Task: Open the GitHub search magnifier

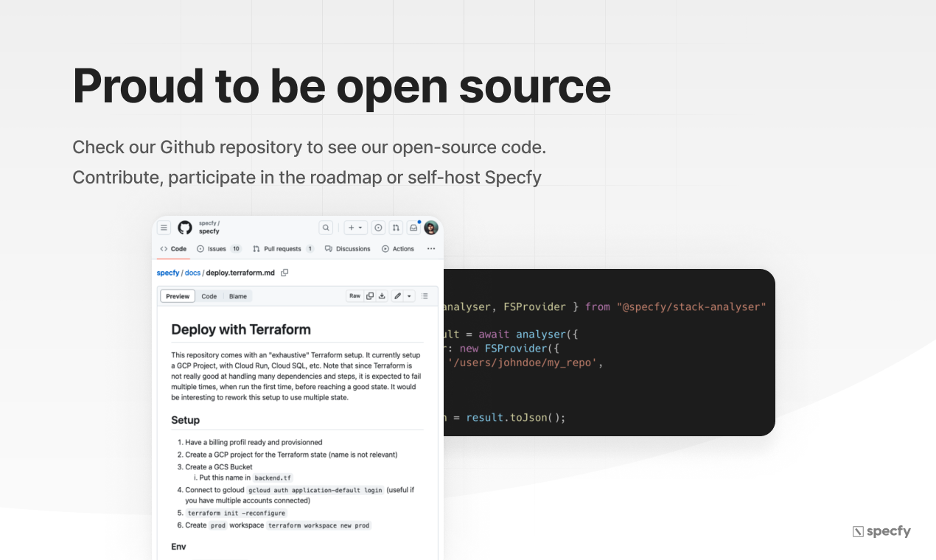Action: [x=326, y=228]
